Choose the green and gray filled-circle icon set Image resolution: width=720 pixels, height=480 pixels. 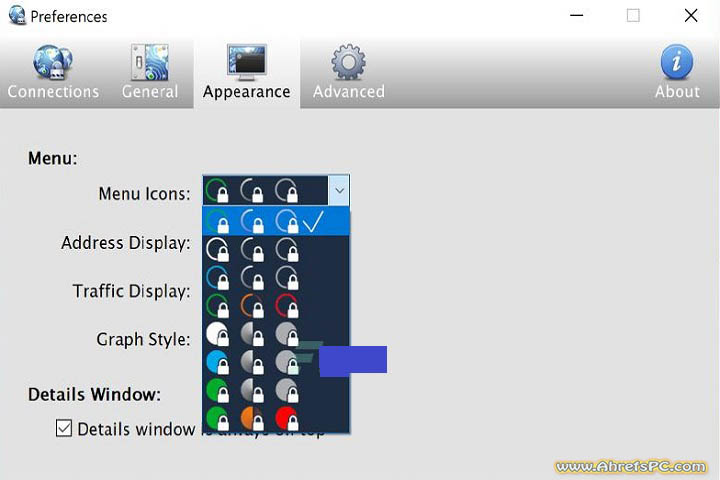(276, 390)
